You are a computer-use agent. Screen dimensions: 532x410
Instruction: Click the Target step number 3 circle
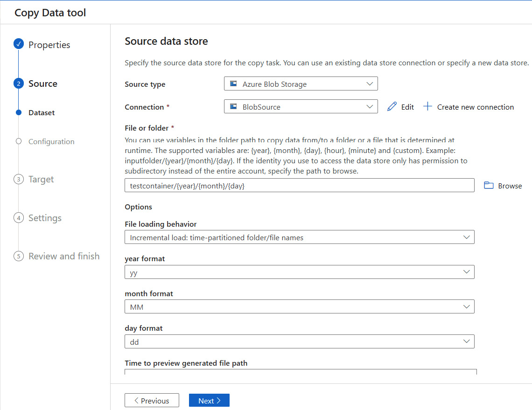coord(19,180)
